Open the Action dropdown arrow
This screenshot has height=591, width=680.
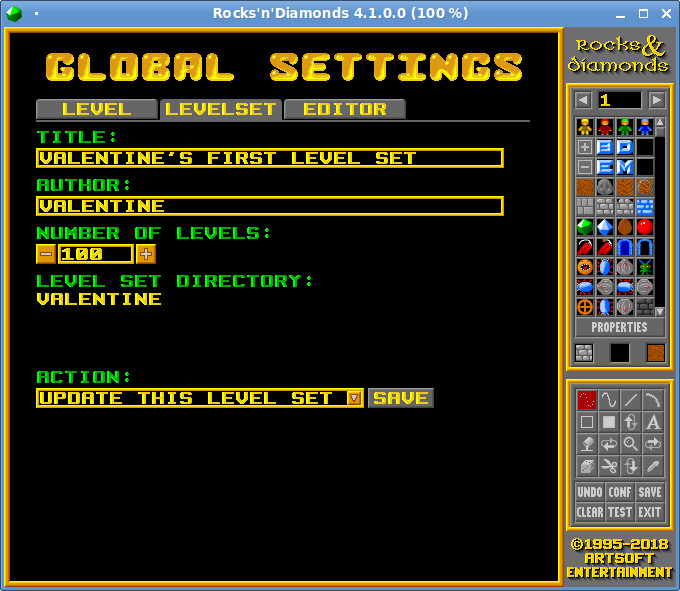coord(354,398)
